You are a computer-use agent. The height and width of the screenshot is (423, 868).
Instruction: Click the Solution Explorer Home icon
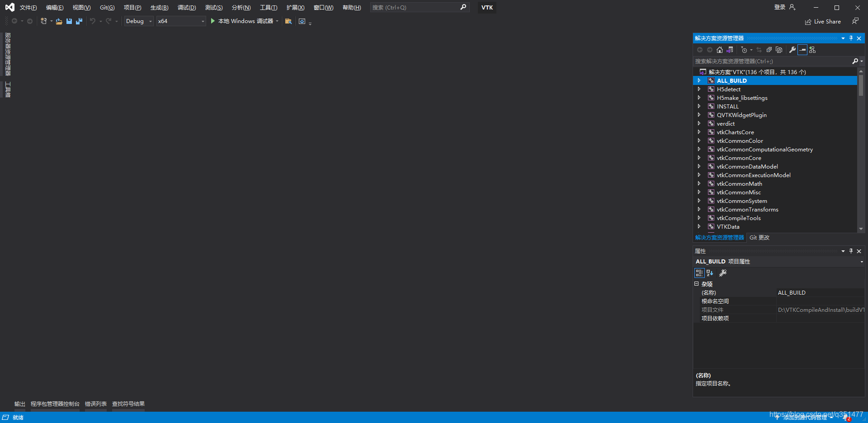point(720,50)
